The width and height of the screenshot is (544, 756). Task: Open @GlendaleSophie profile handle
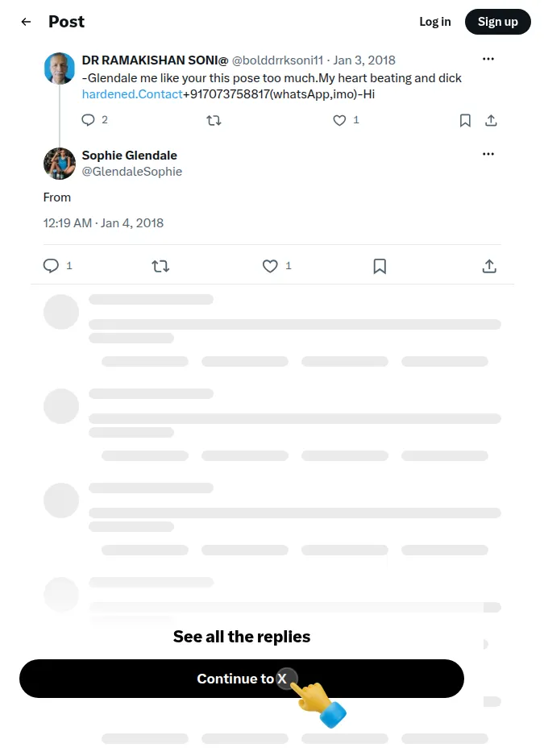pyautogui.click(x=132, y=172)
